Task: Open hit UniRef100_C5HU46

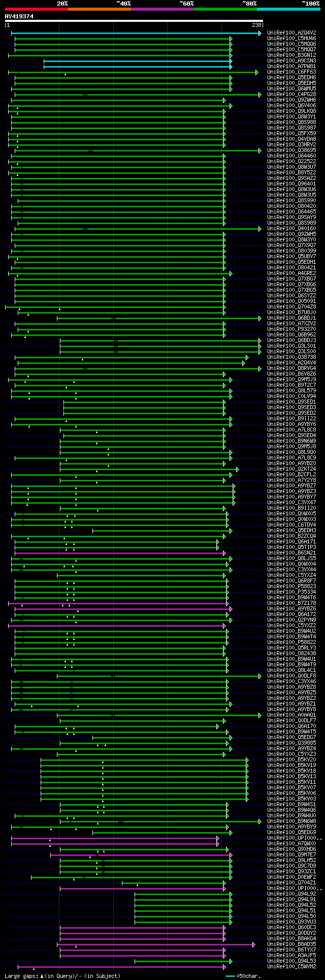Action: pos(291,39)
